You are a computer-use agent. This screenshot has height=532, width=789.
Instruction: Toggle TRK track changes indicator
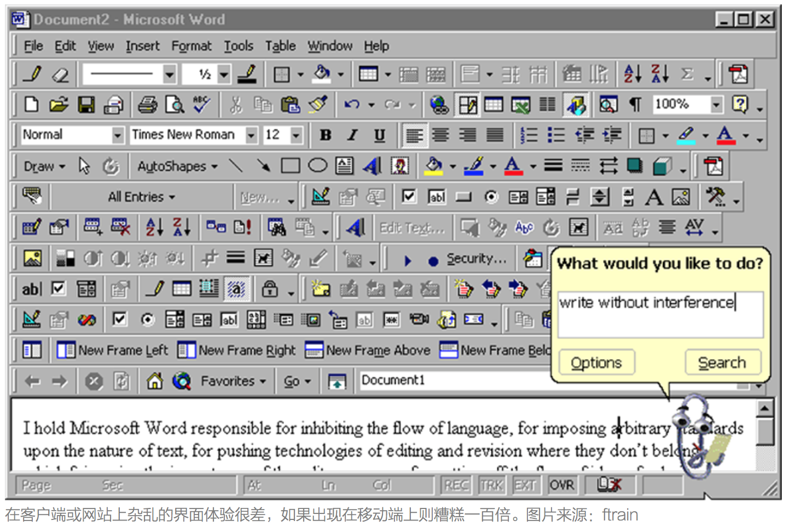pos(491,485)
